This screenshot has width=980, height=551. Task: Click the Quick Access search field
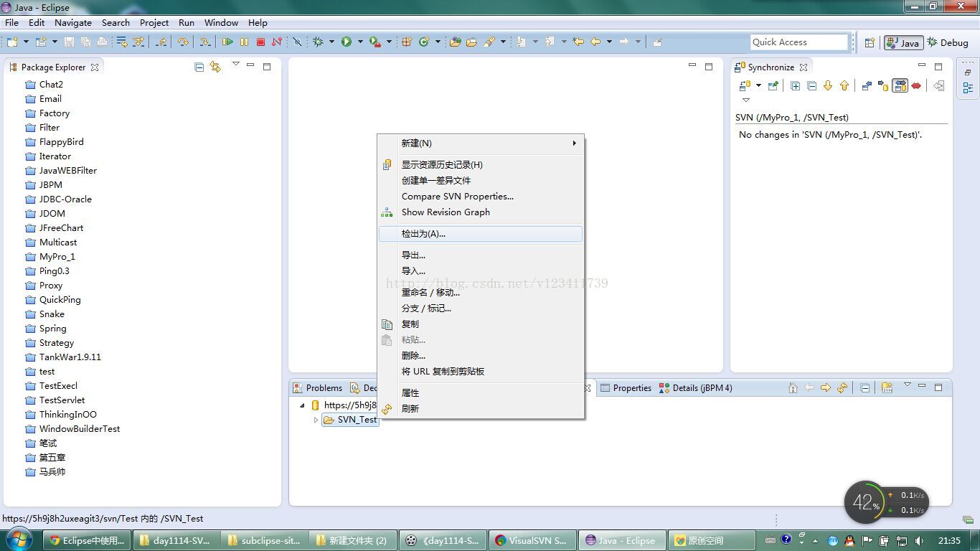pos(798,42)
